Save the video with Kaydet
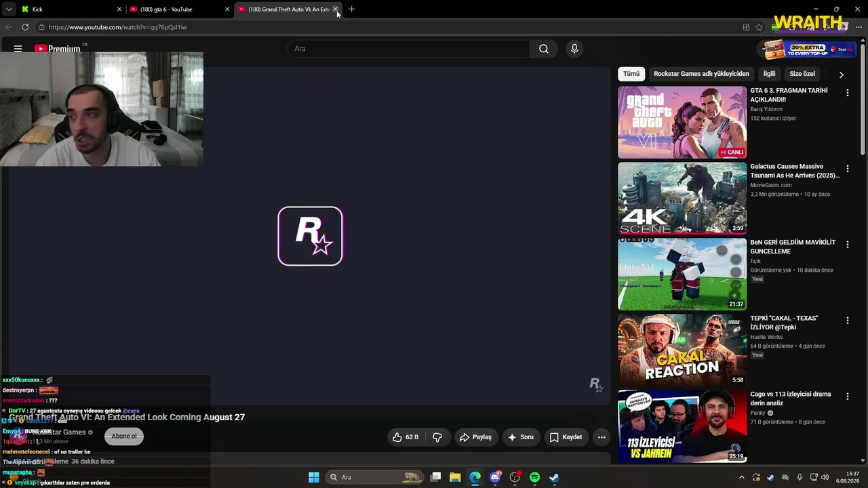Image resolution: width=868 pixels, height=488 pixels. click(566, 437)
